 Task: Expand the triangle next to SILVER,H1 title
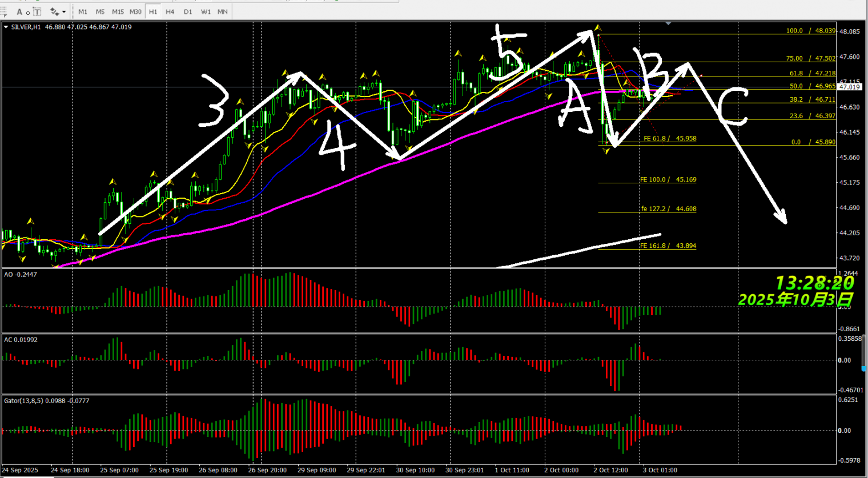point(6,27)
